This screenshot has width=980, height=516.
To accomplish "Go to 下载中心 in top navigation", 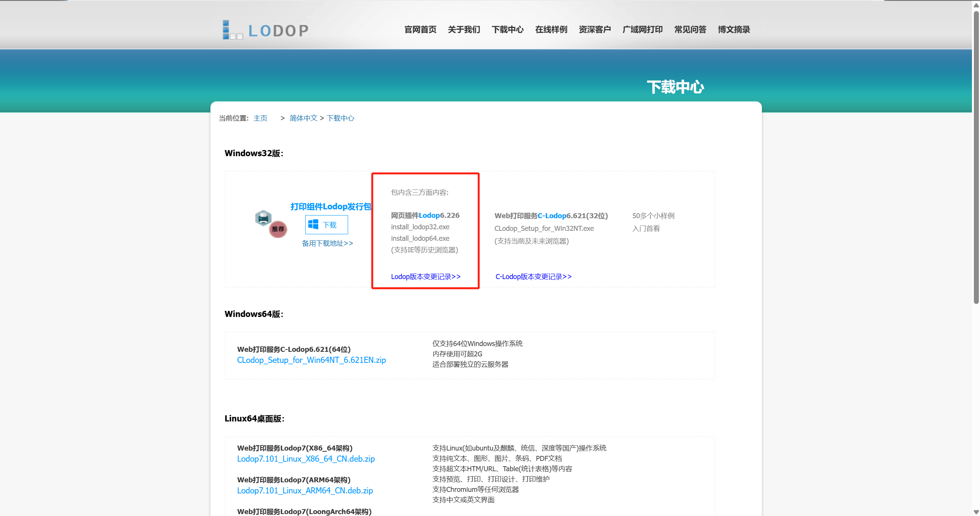I will [x=507, y=29].
